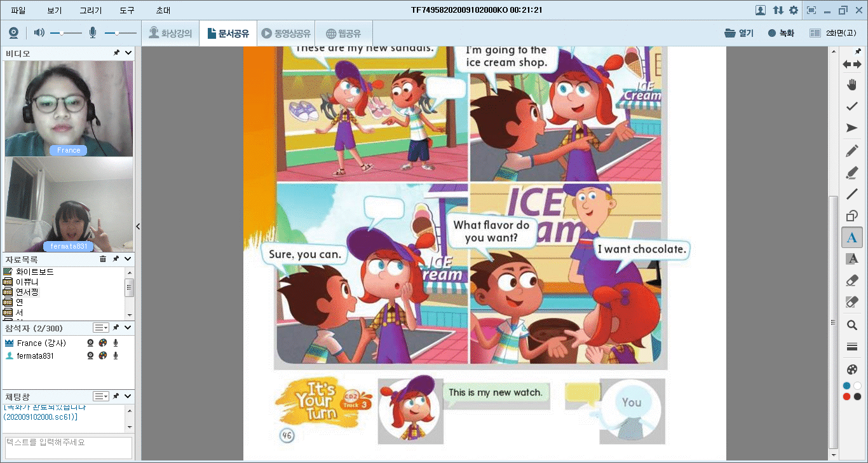Select the arrow pointer stamp tool
This screenshot has height=463, width=868.
[852, 128]
